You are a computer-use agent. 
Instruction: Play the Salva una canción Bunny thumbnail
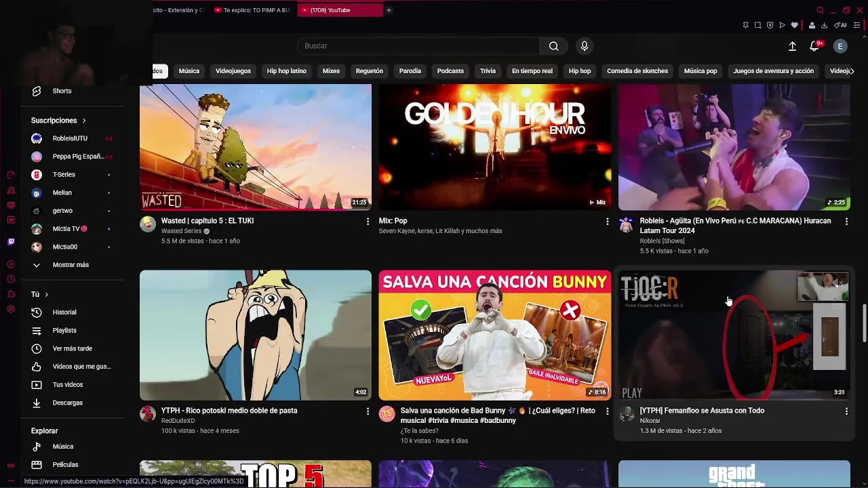[495, 335]
